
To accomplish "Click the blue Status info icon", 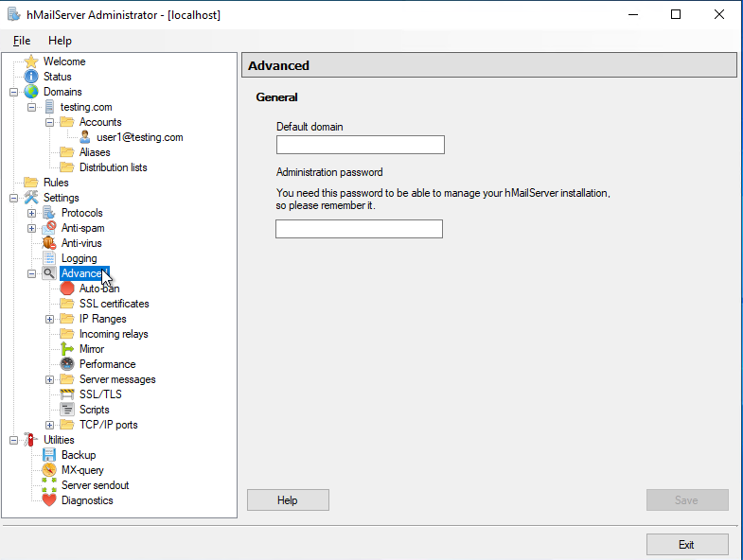I will point(31,77).
